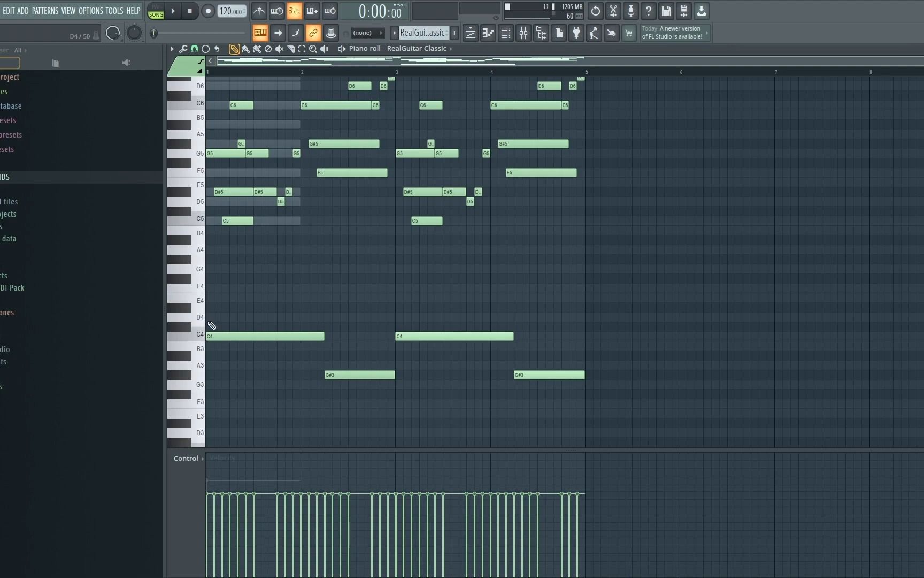Image resolution: width=924 pixels, height=578 pixels.
Task: Open the audio editor scissors icon
Action: click(x=613, y=11)
